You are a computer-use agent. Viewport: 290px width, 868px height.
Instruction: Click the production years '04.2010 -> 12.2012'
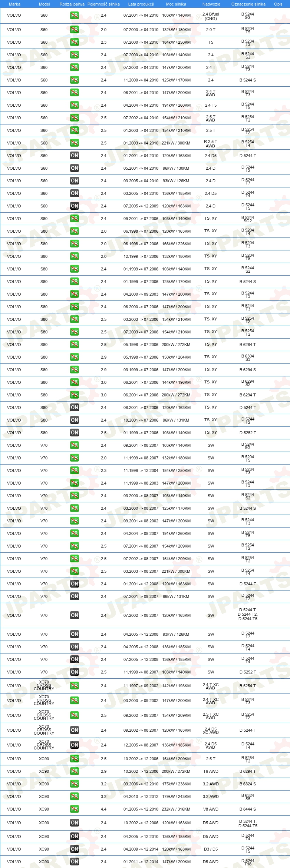pos(141,797)
